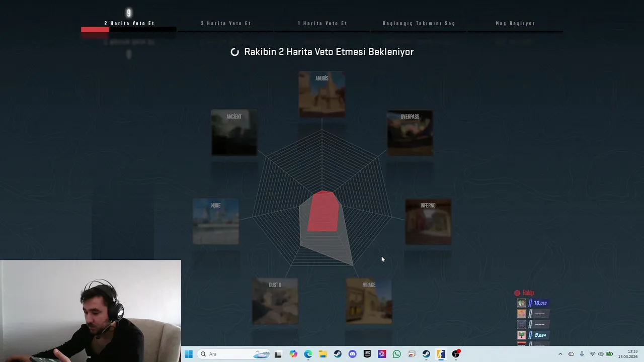Open second Steam icon next to CS2
Screen dimensions: 644x362
point(426,354)
